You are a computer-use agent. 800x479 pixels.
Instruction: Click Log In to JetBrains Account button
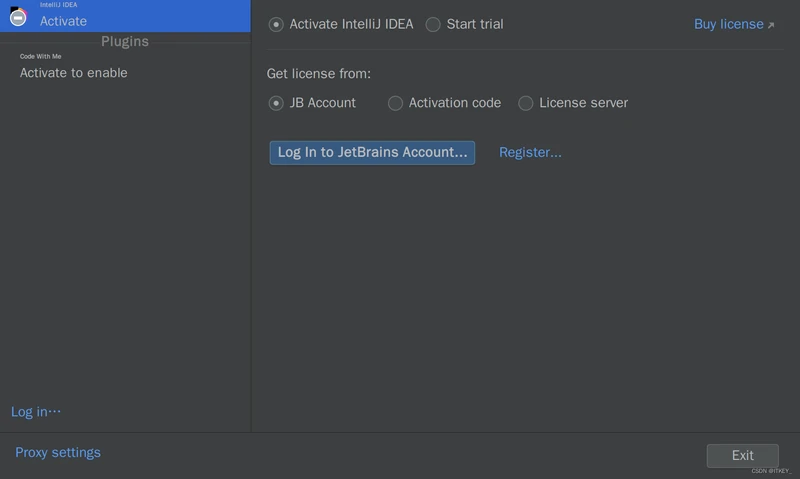pos(372,153)
